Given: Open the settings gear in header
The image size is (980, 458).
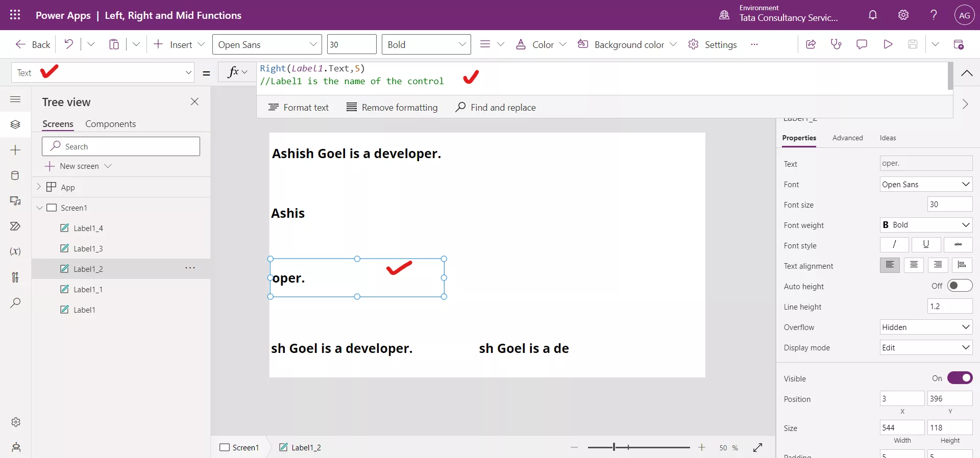Looking at the screenshot, I should [903, 15].
